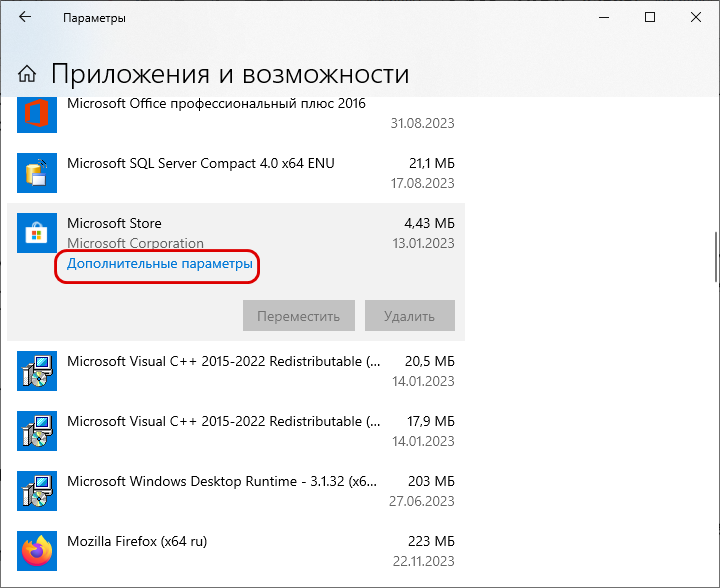
Task: Select the Microsoft Office 2016 app icon
Action: coord(37,114)
